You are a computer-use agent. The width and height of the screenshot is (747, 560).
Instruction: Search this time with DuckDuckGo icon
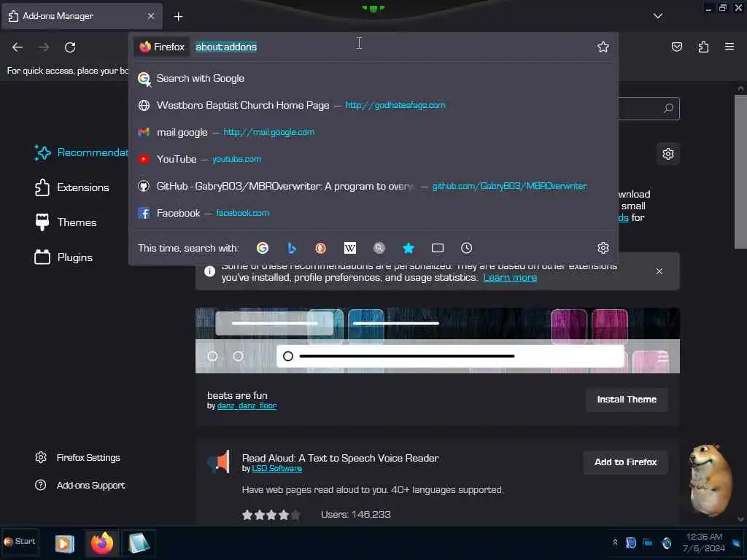321,248
